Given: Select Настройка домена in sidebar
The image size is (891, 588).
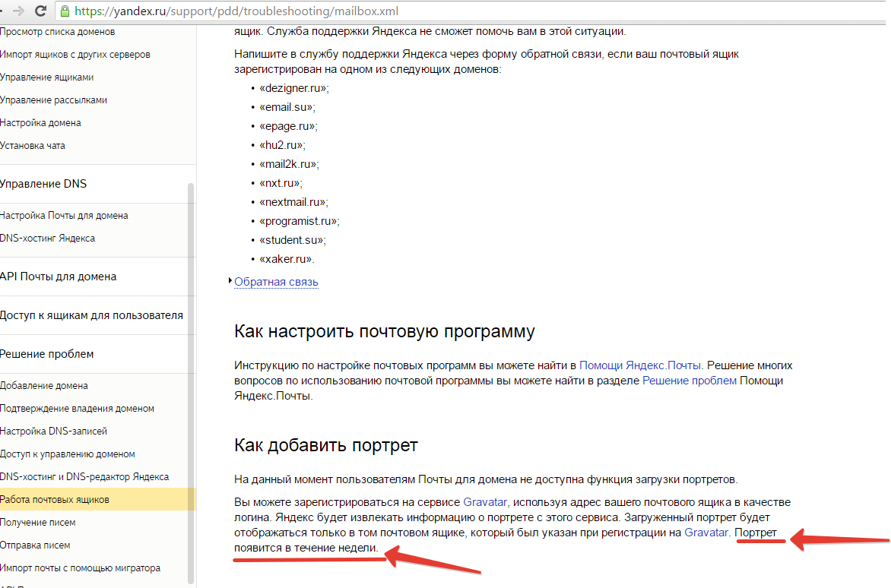Looking at the screenshot, I should click(x=40, y=122).
